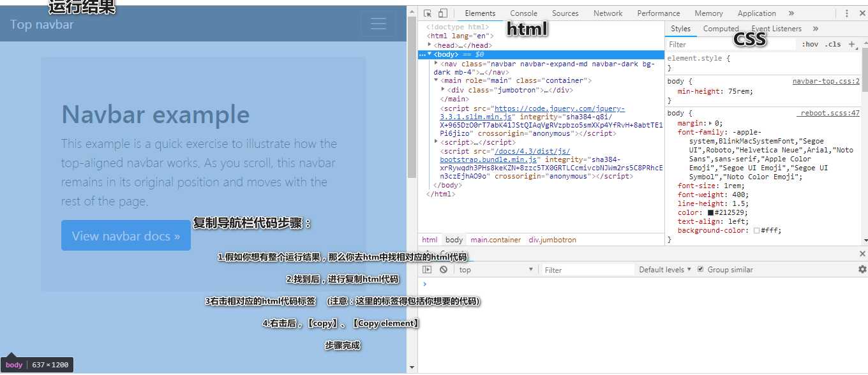This screenshot has width=868, height=375.
Task: Select the Styles pane tab
Action: click(680, 29)
